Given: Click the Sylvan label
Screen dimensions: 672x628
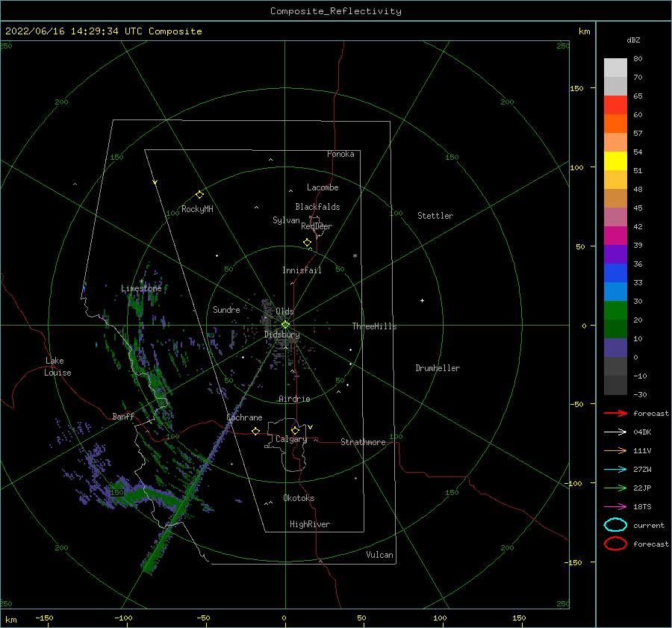Looking at the screenshot, I should pyautogui.click(x=286, y=220).
